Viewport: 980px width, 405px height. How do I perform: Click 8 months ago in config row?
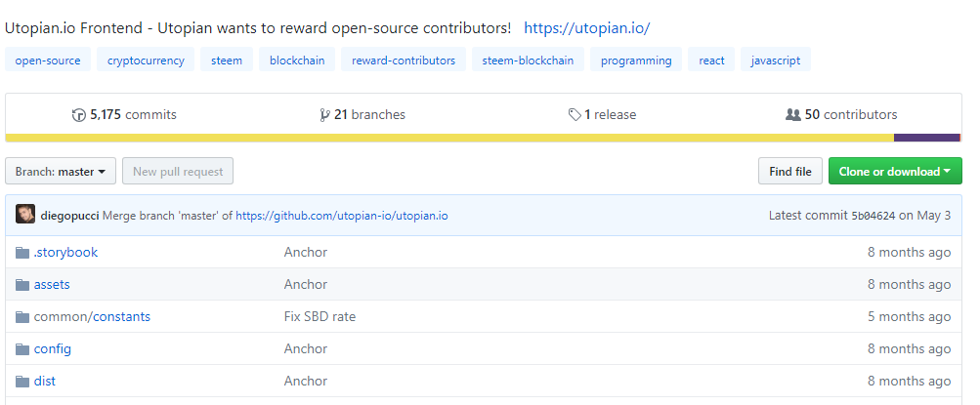[910, 348]
